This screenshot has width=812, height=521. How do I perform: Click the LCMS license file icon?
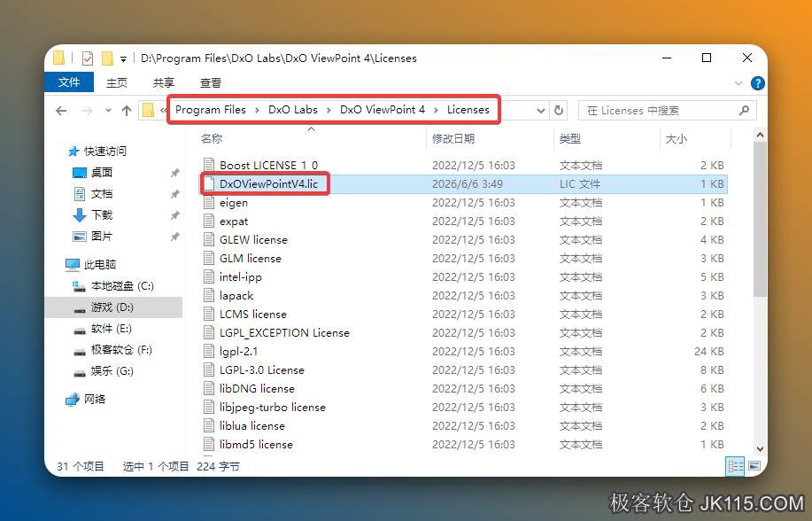(209, 315)
